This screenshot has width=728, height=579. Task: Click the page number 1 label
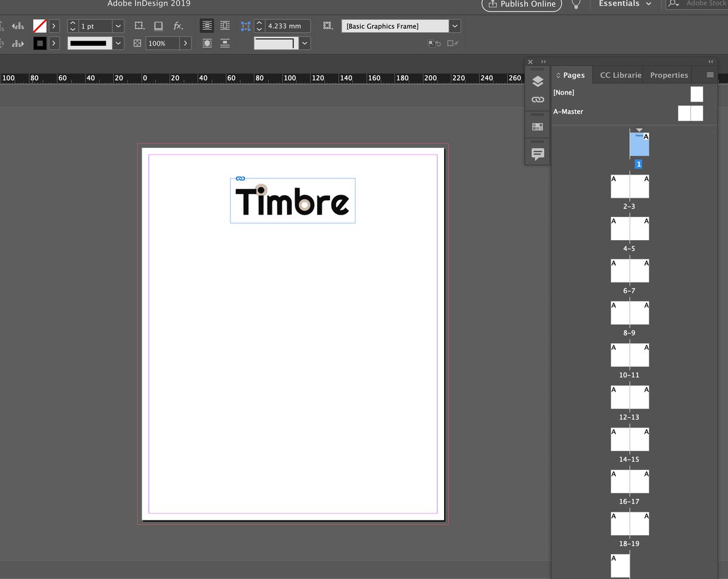click(639, 164)
